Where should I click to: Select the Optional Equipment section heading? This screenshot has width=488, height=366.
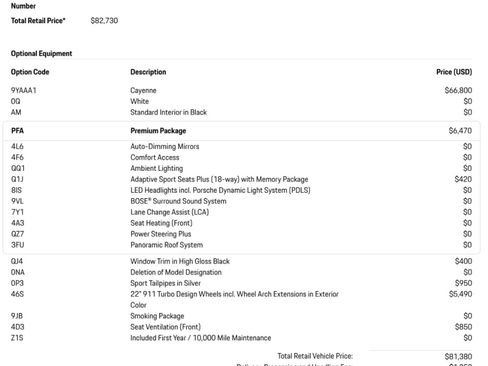tap(41, 54)
